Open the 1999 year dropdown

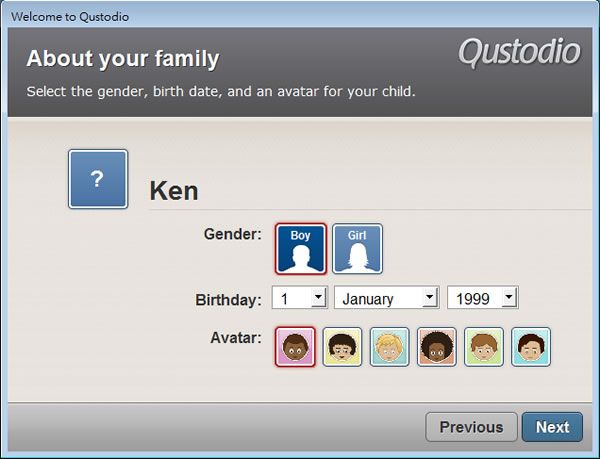point(508,298)
